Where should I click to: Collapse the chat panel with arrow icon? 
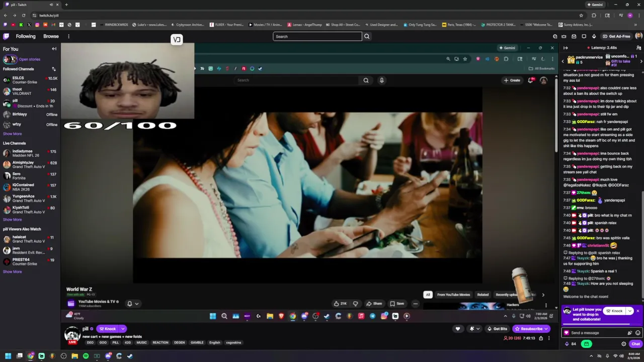point(566,48)
